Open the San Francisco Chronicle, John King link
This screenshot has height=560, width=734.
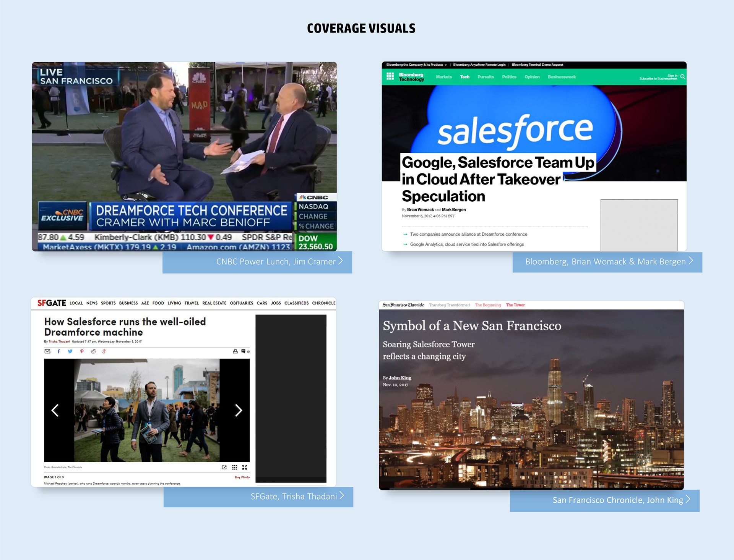[x=604, y=500]
